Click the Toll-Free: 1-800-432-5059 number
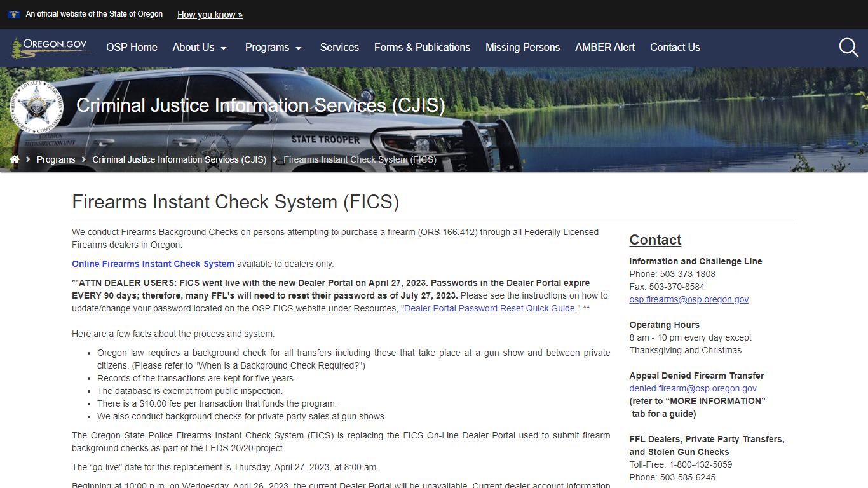The image size is (868, 488). pyautogui.click(x=681, y=464)
